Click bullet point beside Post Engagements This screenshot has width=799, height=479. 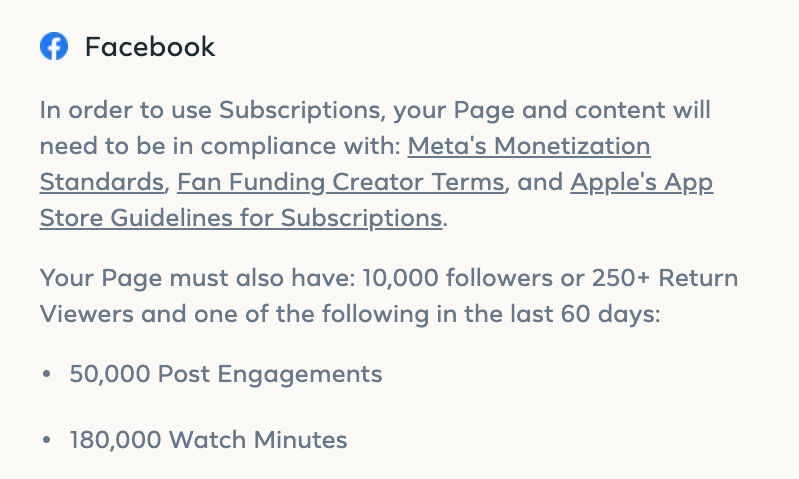coord(47,374)
